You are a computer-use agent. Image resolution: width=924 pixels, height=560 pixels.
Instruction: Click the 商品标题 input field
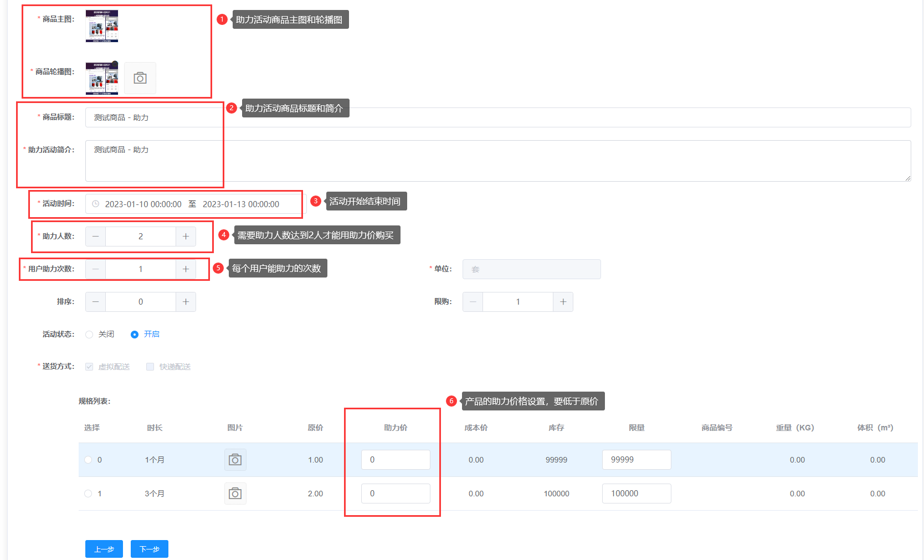498,117
